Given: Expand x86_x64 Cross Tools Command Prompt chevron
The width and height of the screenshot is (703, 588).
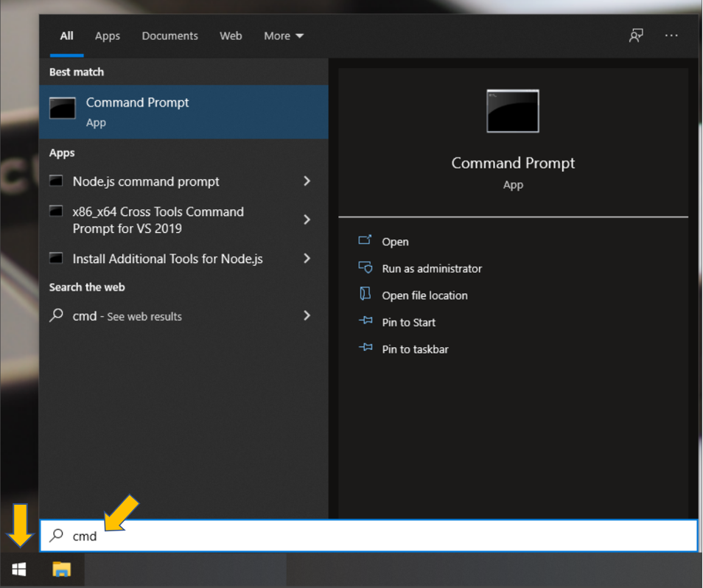Looking at the screenshot, I should (x=307, y=220).
